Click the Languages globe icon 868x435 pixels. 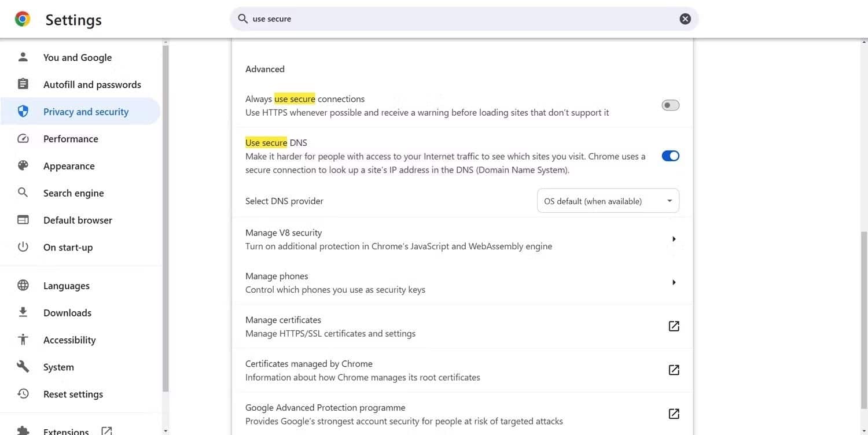click(23, 286)
